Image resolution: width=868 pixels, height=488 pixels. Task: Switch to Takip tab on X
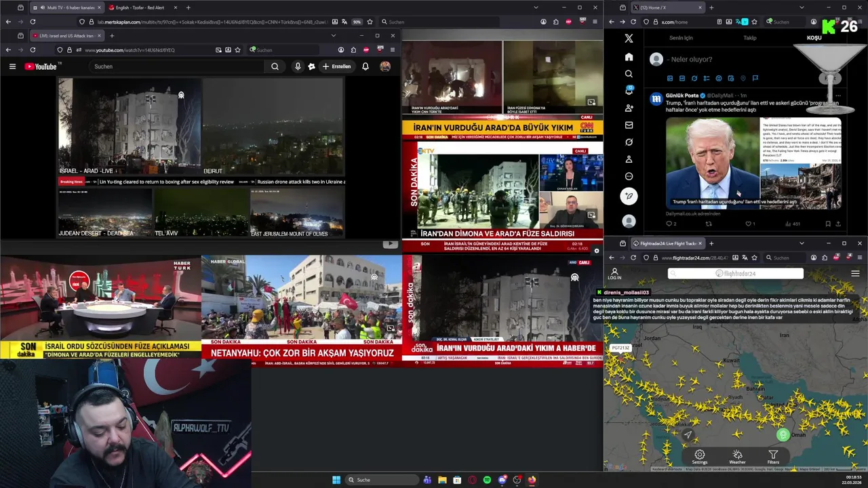(x=750, y=38)
